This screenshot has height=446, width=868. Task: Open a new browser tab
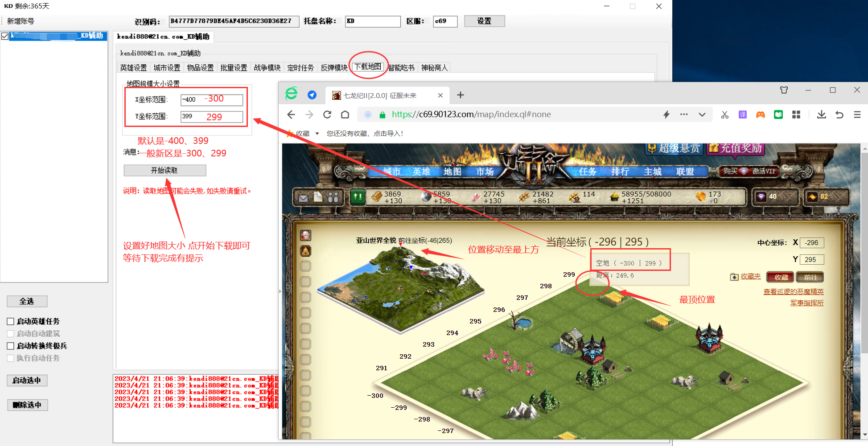(x=461, y=95)
